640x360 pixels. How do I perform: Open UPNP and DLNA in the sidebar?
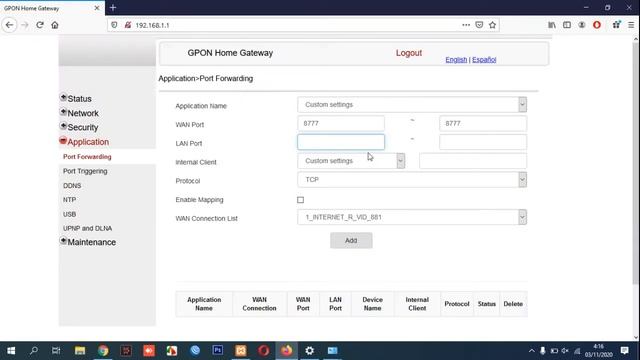tap(87, 229)
